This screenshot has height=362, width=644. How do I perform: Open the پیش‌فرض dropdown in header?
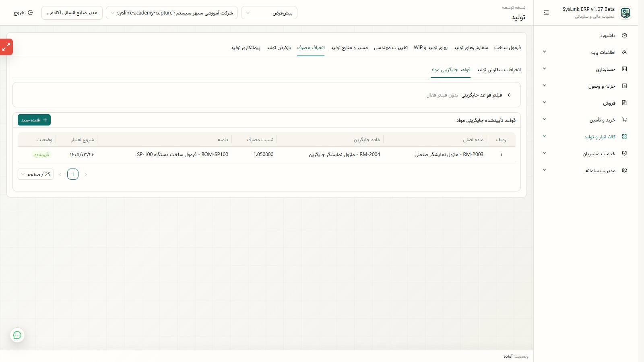pyautogui.click(x=269, y=13)
